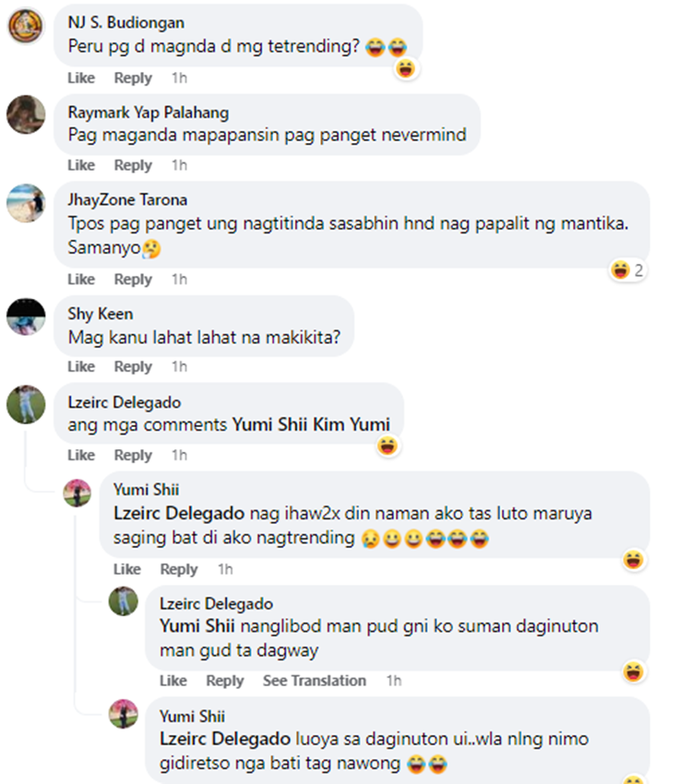View haha reaction on NJ S. Budiongan's comment
Screen dimensions: 692x784
tap(406, 68)
